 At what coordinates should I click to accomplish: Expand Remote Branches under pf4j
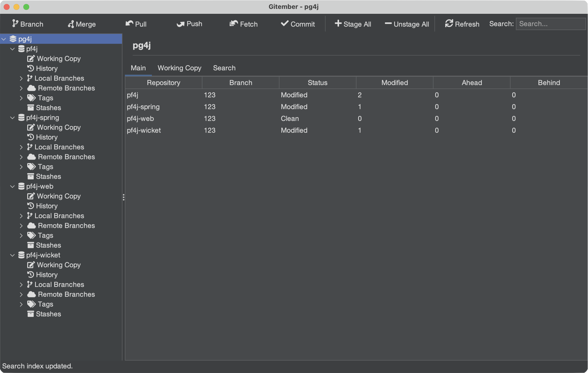coord(21,88)
